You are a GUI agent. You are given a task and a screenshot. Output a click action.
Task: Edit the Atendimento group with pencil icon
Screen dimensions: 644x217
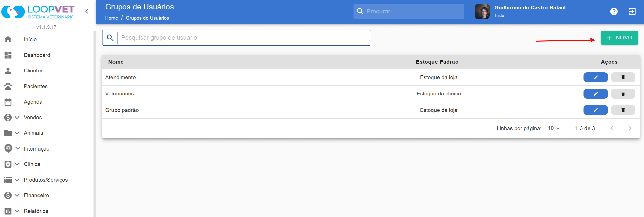click(595, 77)
